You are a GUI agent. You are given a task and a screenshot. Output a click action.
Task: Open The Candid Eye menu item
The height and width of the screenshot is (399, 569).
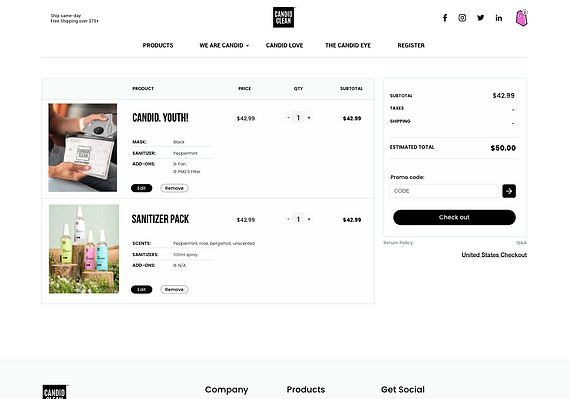(348, 45)
